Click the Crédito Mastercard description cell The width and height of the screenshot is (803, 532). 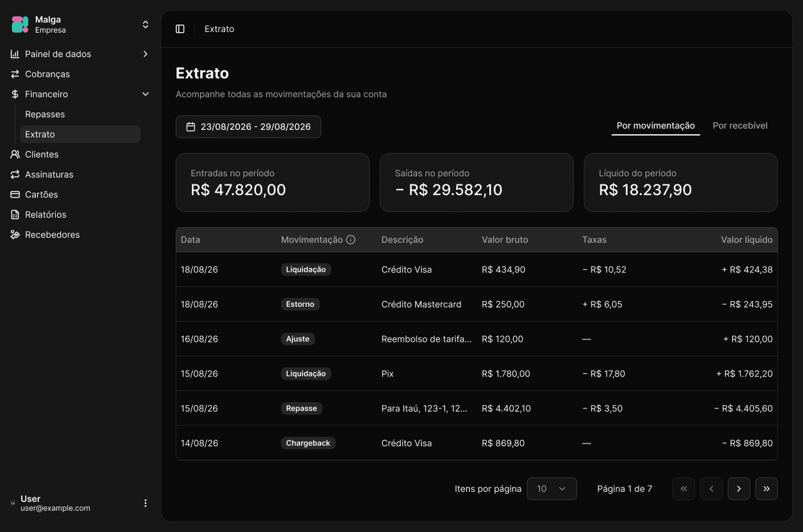click(x=422, y=304)
